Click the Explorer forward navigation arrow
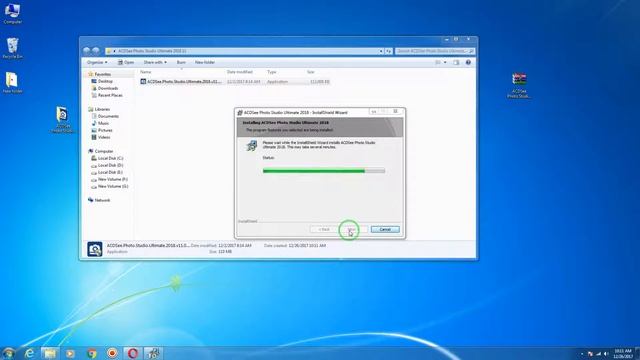The height and width of the screenshot is (360, 640). click(x=96, y=51)
